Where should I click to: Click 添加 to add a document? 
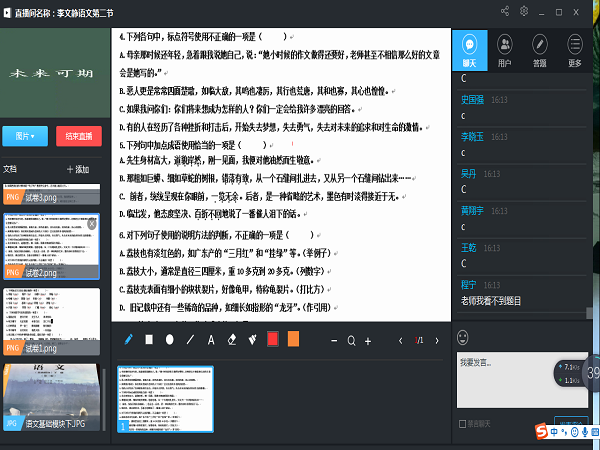[x=78, y=170]
